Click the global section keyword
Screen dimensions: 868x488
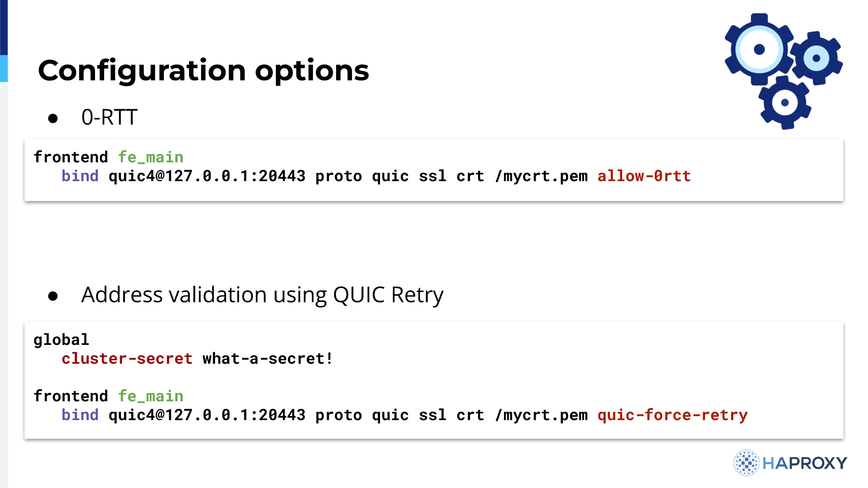pos(61,340)
